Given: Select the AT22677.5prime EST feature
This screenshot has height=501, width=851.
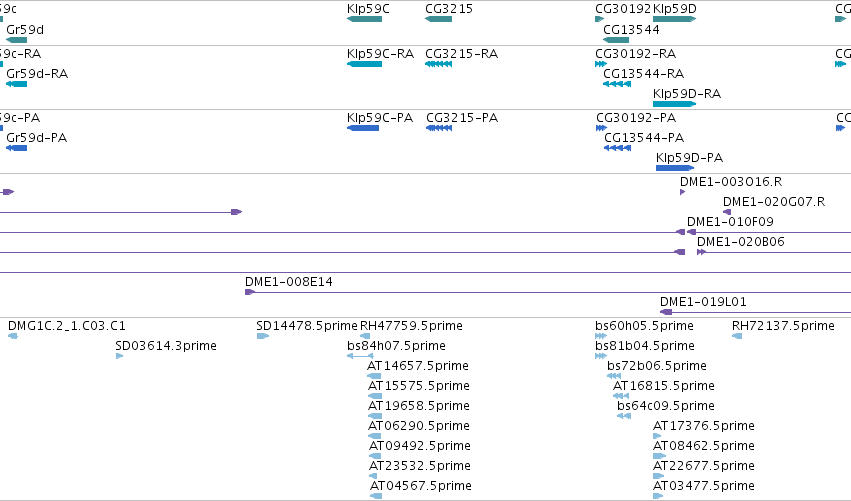Looking at the screenshot, I should pyautogui.click(x=658, y=477).
